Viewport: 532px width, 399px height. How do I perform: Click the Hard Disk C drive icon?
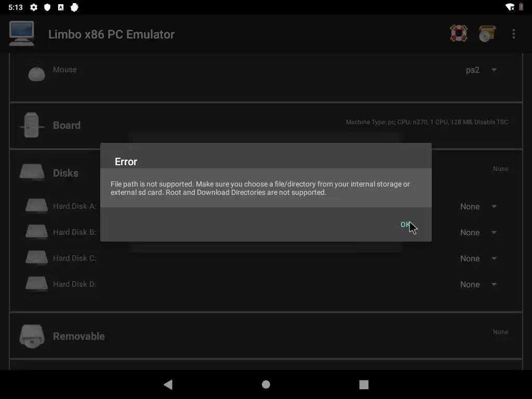click(37, 258)
